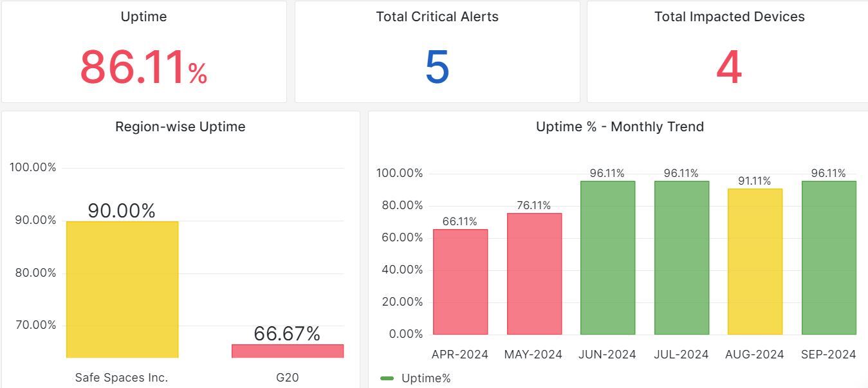The image size is (868, 388).
Task: Select the red APR-2024 bar
Action: (x=460, y=282)
